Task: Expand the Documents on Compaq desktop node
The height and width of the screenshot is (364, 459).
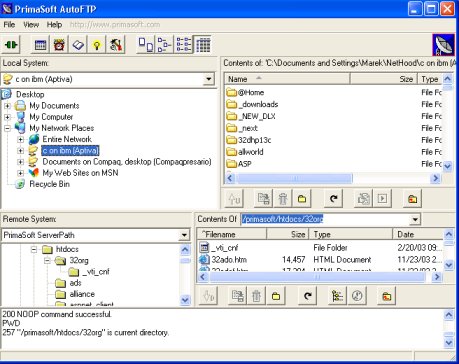Action: tap(21, 162)
